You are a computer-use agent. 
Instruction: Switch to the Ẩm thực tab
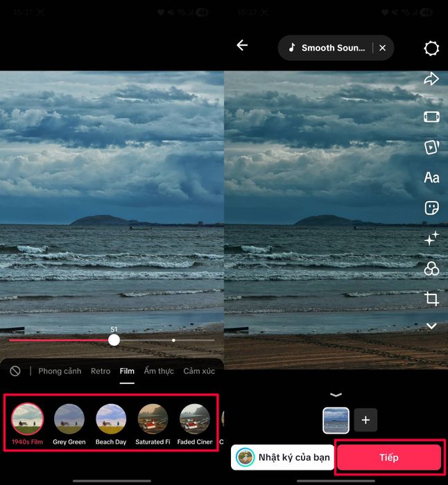(159, 371)
